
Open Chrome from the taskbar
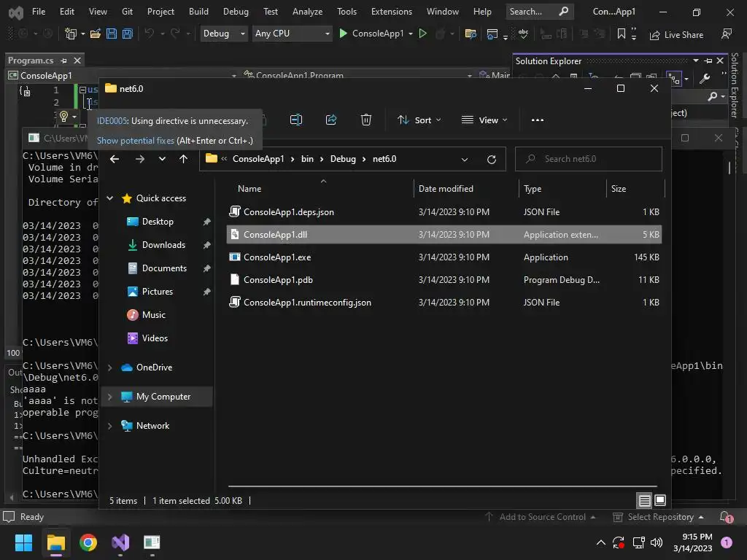(x=88, y=542)
